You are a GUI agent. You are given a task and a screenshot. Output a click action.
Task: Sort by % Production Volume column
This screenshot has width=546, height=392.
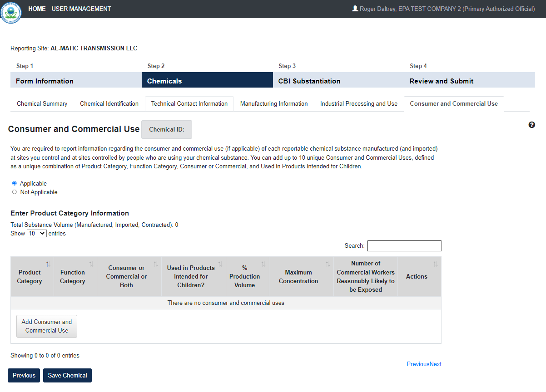(x=247, y=277)
